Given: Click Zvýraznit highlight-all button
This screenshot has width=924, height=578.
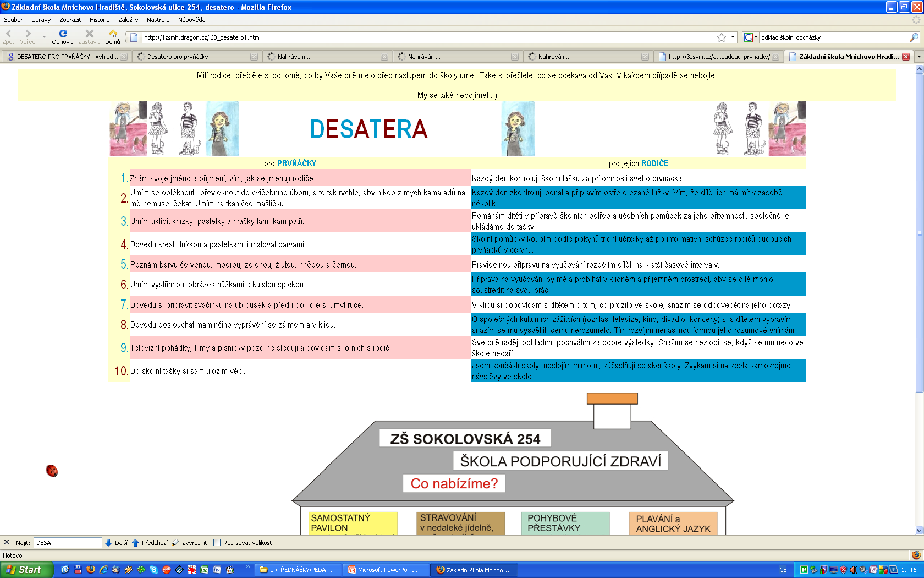Looking at the screenshot, I should click(189, 543).
